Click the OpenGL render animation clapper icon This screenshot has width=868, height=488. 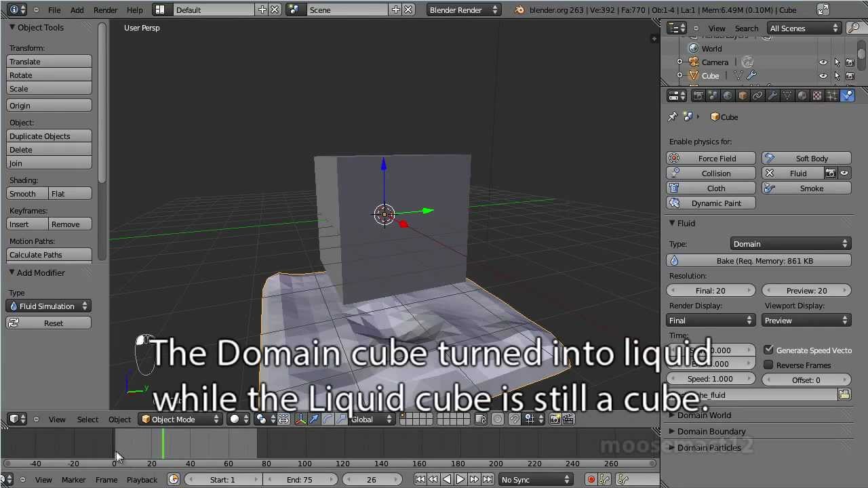click(x=568, y=419)
